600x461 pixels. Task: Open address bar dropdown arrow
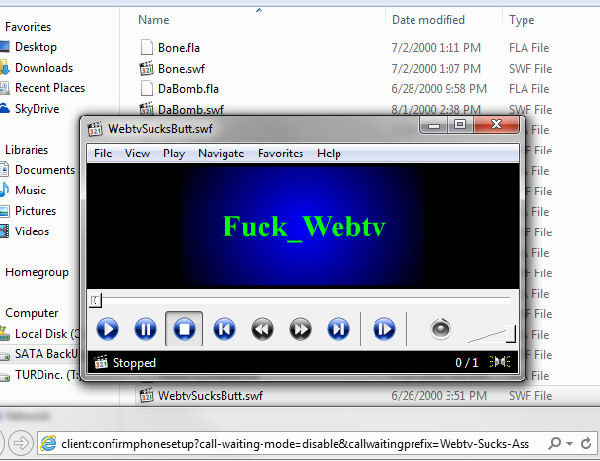[x=569, y=444]
